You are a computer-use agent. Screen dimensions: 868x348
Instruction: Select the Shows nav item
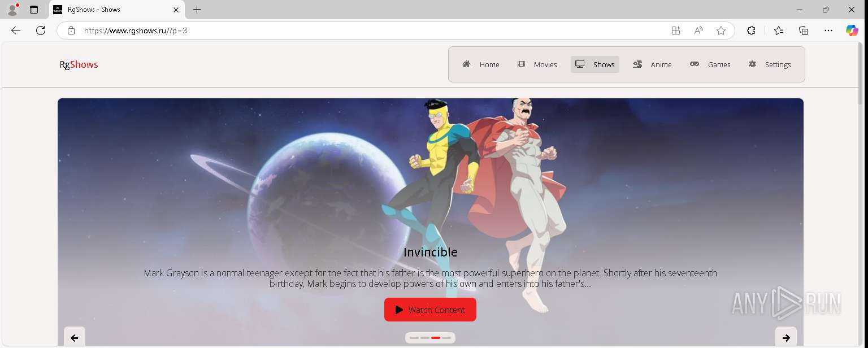595,64
